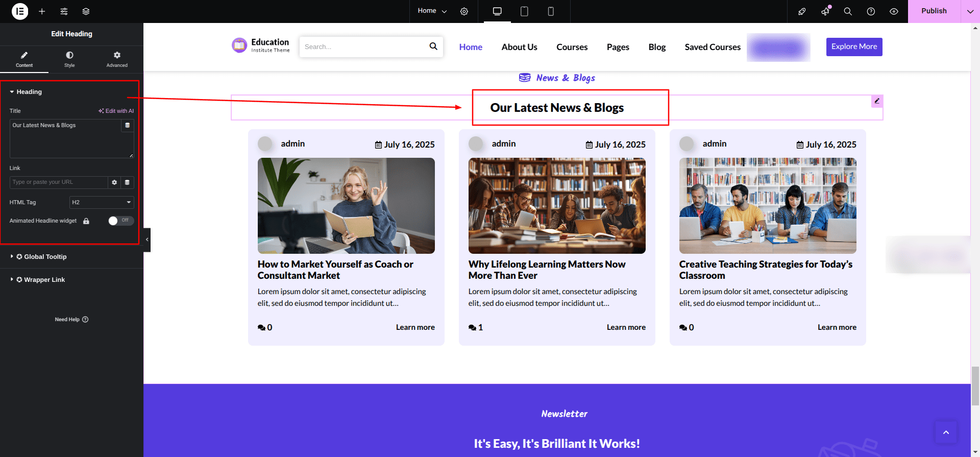Open Courses menu item
This screenshot has height=457, width=980.
click(x=572, y=47)
